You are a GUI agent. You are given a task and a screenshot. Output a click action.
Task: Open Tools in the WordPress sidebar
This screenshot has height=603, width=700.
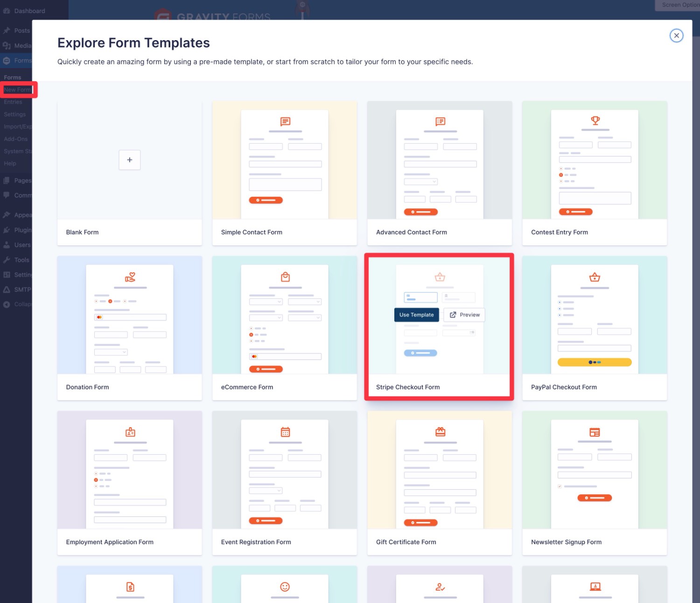[x=16, y=260]
